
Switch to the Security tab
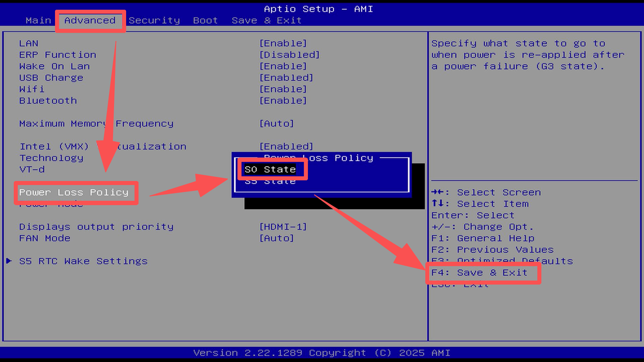(x=154, y=20)
